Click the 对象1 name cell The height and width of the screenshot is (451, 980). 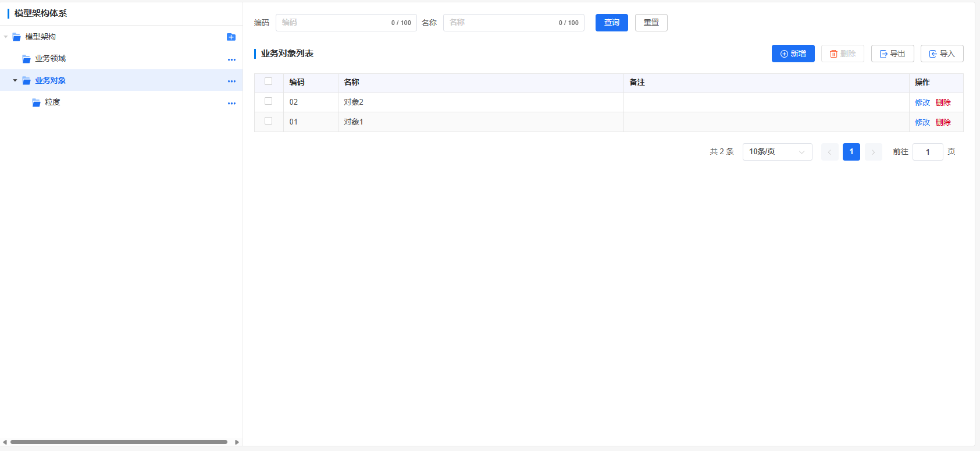[x=480, y=122]
